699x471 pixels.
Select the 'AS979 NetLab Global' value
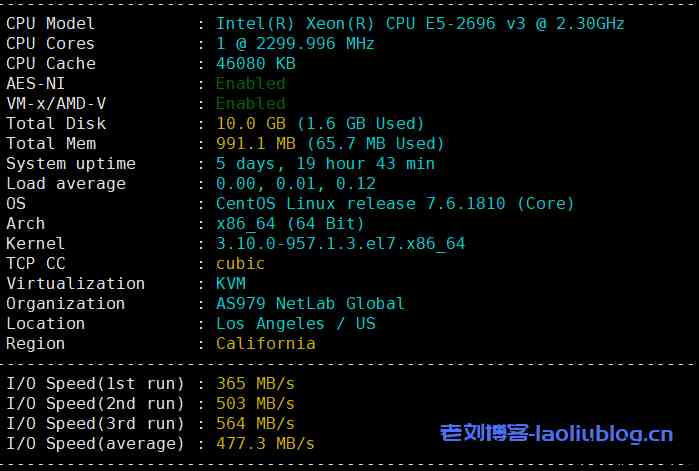(x=310, y=303)
